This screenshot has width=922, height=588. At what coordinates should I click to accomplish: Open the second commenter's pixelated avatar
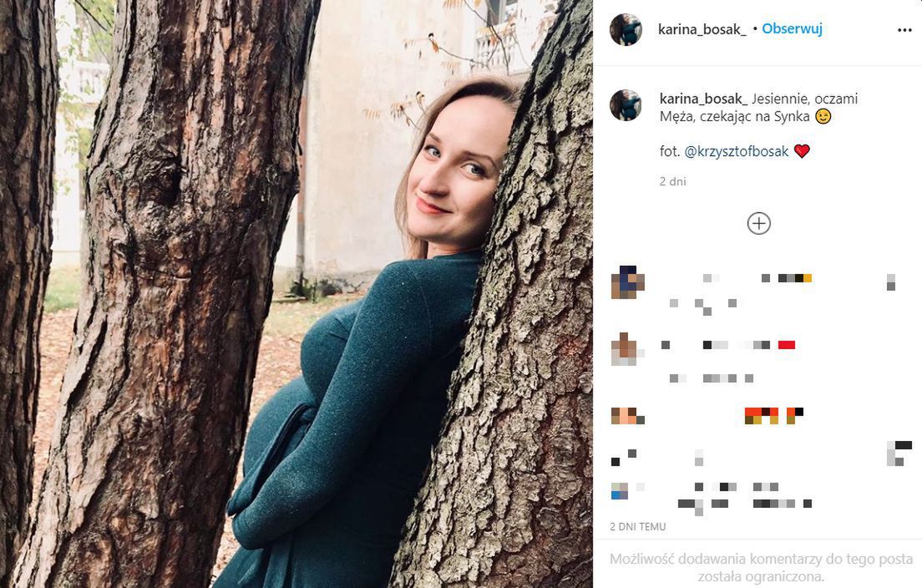[625, 347]
